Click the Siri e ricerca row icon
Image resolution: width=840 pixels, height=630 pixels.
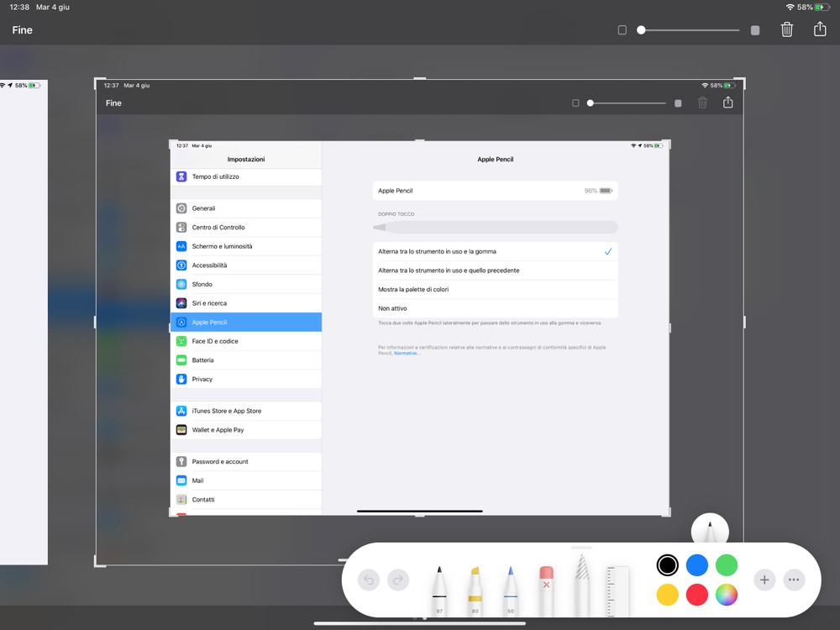click(x=181, y=303)
